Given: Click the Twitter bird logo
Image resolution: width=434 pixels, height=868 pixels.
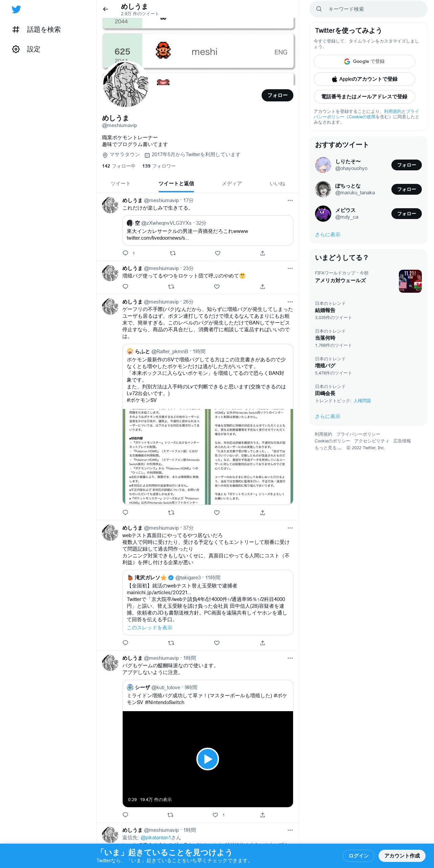Looking at the screenshot, I should click(x=16, y=9).
